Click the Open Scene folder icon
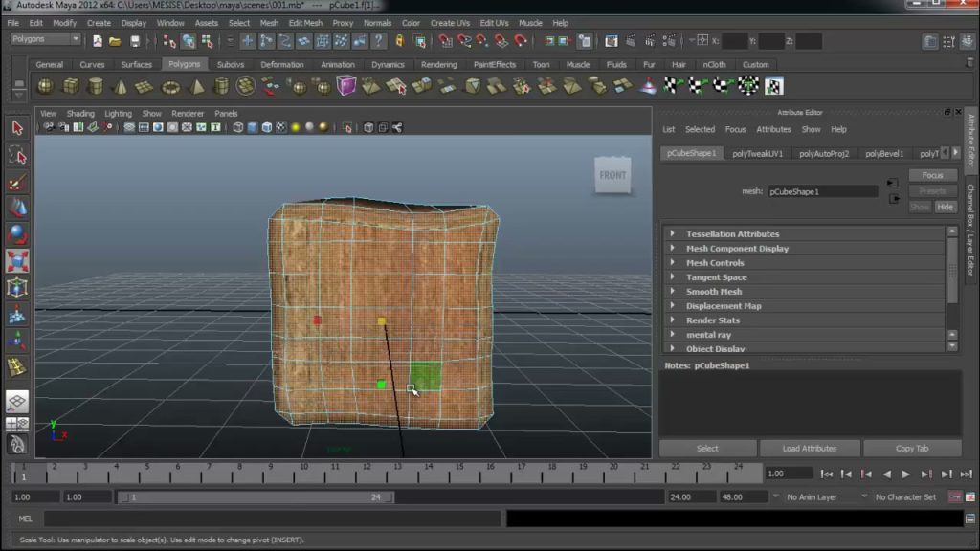Viewport: 980px width, 551px height. pos(115,41)
